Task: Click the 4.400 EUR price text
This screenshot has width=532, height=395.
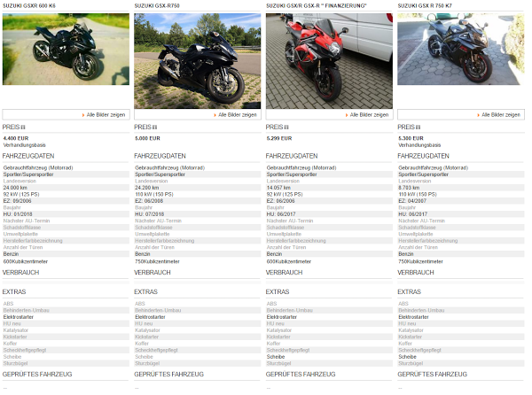Action: point(16,138)
